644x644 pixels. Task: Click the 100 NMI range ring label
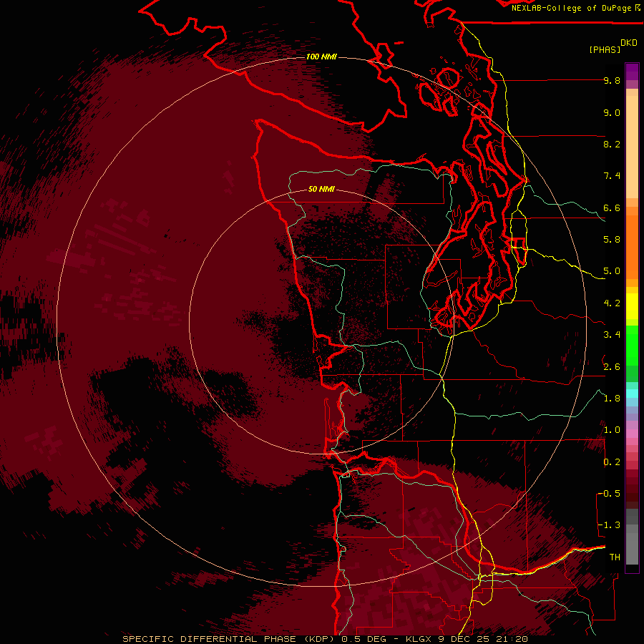click(321, 57)
